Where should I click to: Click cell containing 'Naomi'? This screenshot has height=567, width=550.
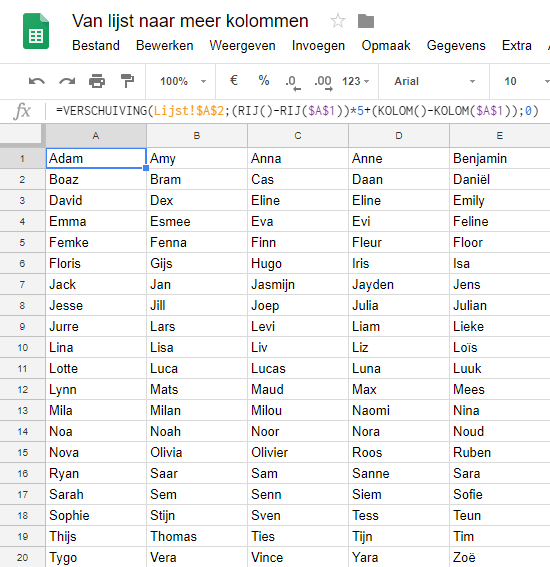399,410
